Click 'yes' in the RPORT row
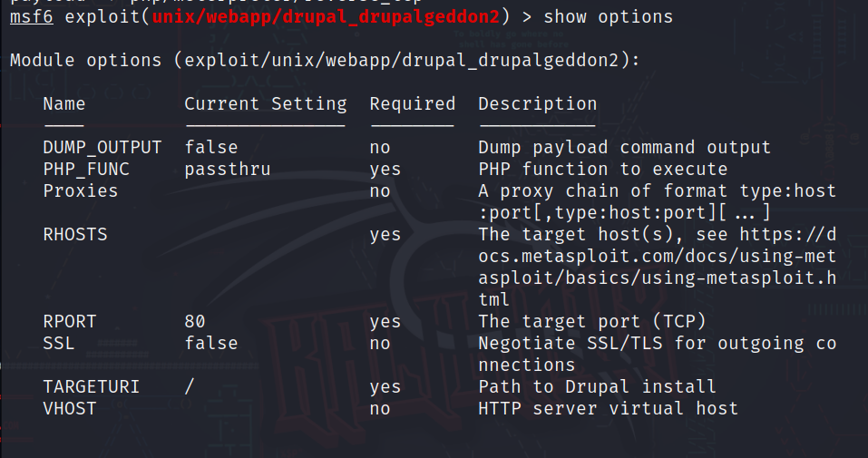868x458 pixels. pos(385,322)
